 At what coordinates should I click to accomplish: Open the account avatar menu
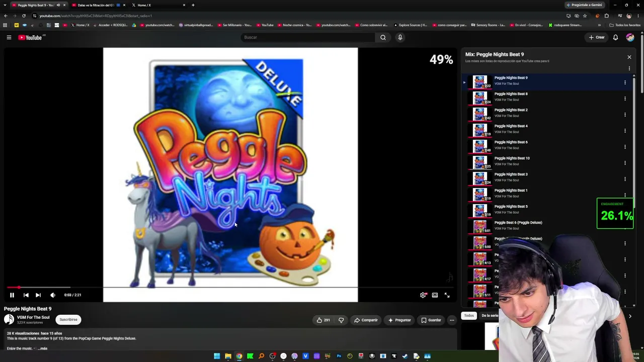point(630,37)
